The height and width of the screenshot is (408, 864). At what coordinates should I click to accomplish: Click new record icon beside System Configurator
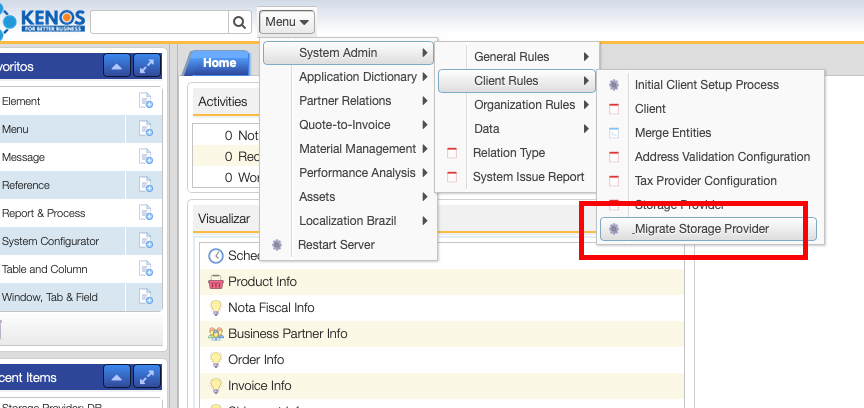coord(146,241)
